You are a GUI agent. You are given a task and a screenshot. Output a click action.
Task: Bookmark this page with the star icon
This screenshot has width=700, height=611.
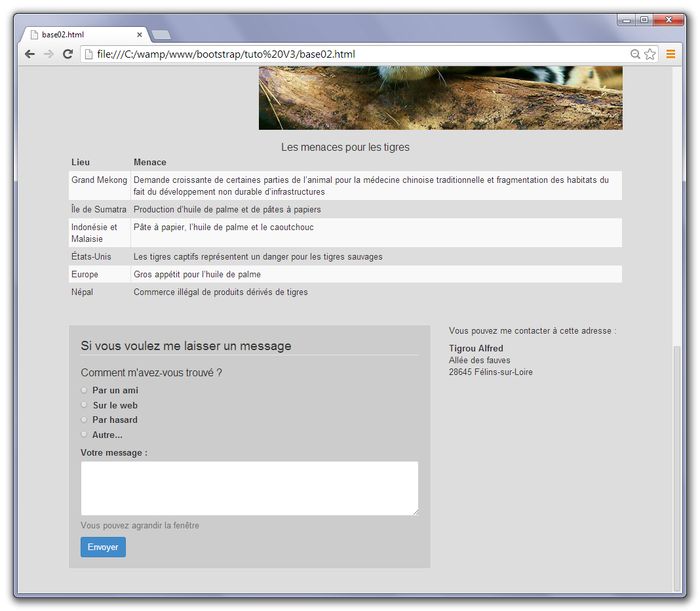[x=650, y=54]
